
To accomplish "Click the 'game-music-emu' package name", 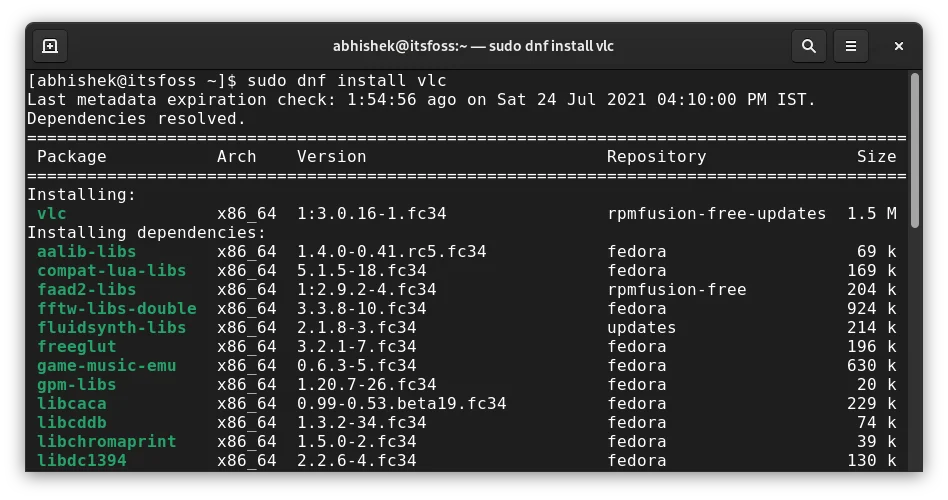I will pyautogui.click(x=106, y=366).
